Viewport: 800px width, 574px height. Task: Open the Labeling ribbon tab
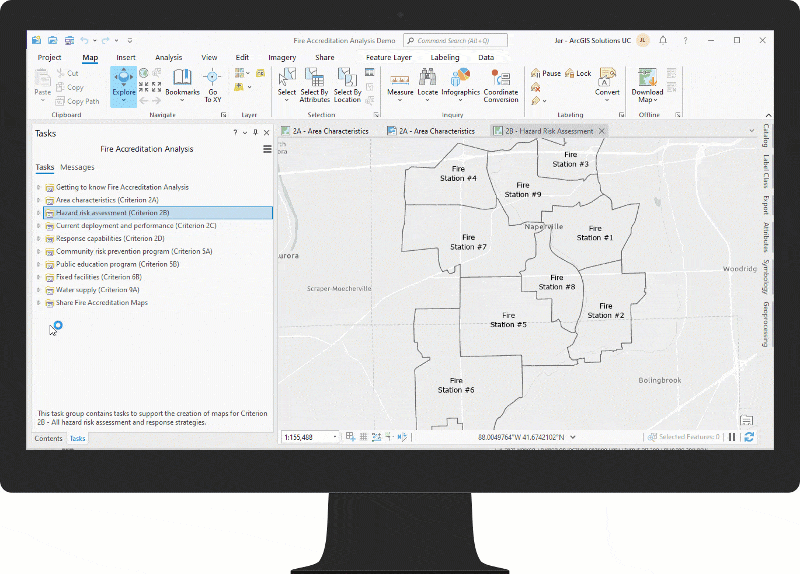(x=445, y=58)
